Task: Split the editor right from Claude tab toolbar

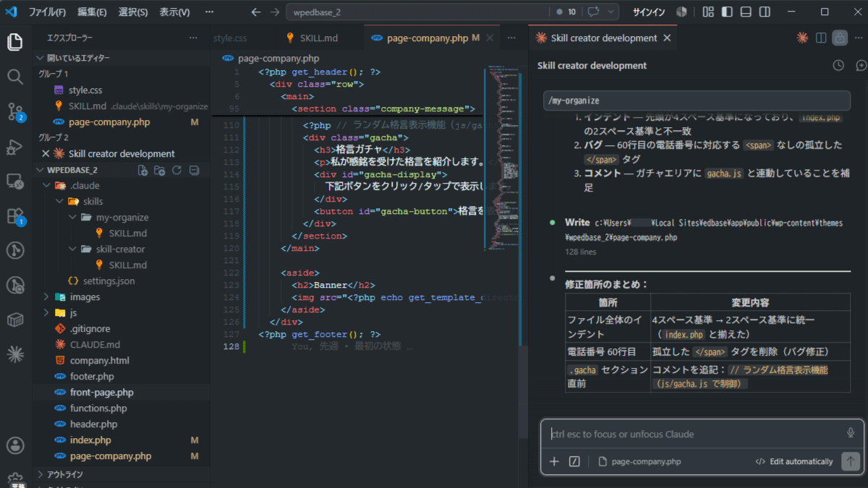Action: 821,38
